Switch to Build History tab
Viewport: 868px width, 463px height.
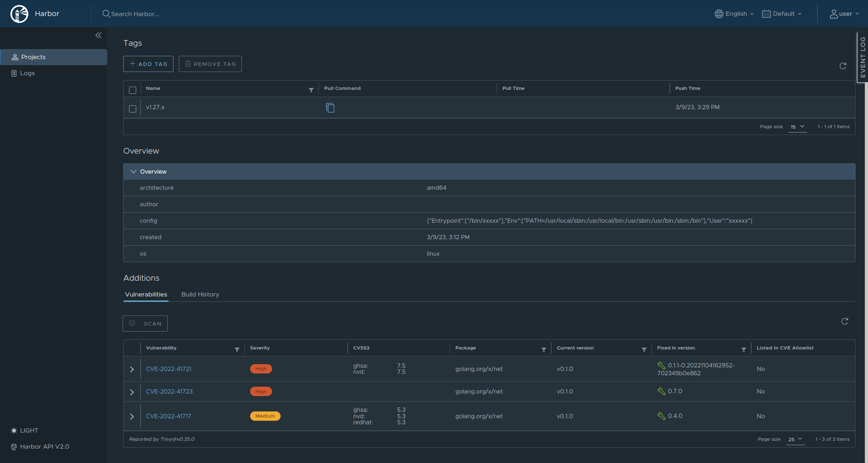point(200,294)
